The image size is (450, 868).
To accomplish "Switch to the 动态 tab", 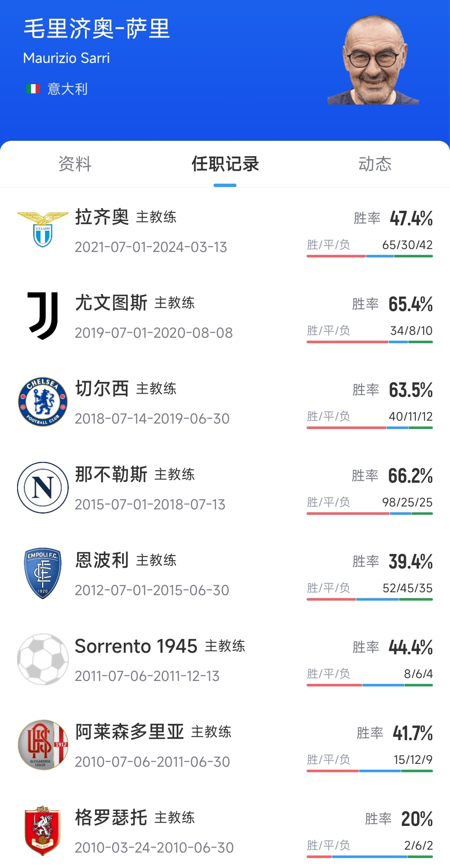I will 375,164.
